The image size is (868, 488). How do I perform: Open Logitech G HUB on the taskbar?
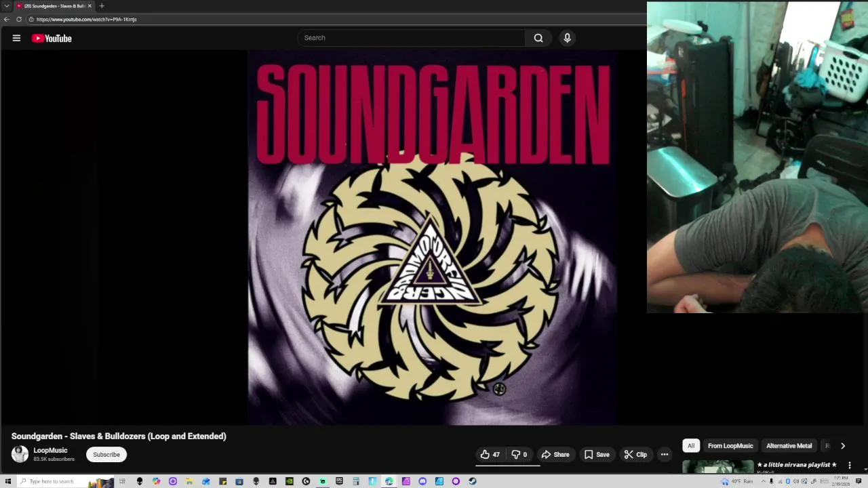306,481
